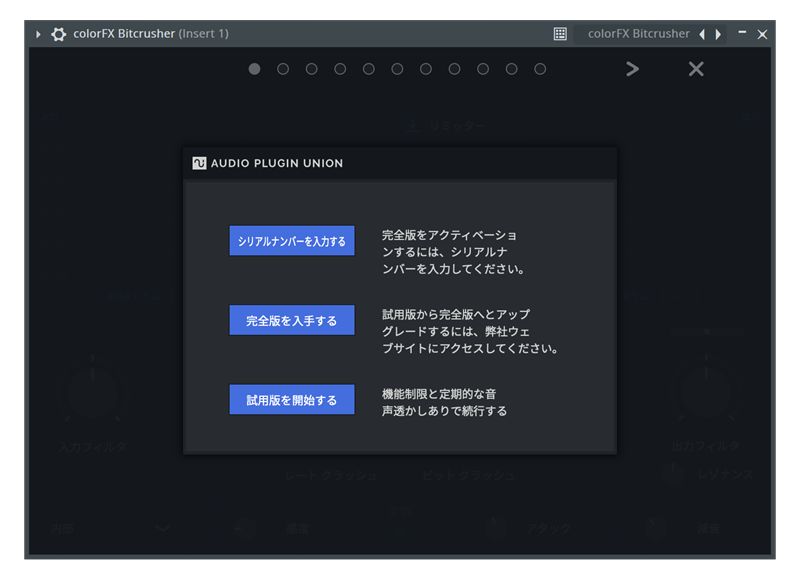This screenshot has height=588, width=800.
Task: Select the next preset with the right arrow
Action: (718, 34)
